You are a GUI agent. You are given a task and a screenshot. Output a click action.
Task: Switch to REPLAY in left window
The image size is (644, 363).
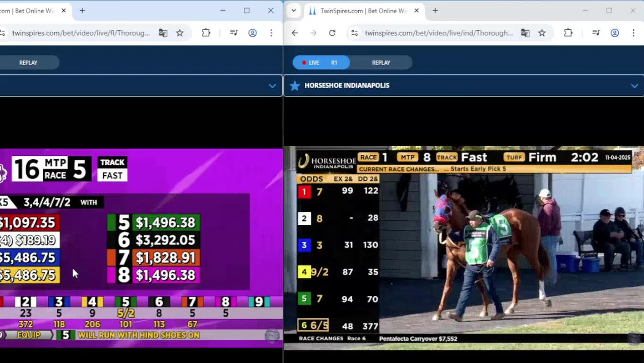pyautogui.click(x=28, y=63)
